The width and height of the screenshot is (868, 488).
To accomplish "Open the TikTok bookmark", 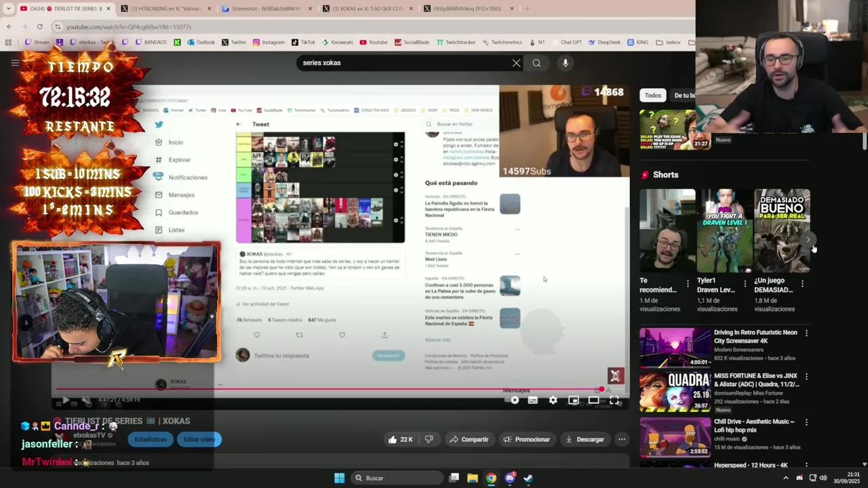I will pos(303,42).
